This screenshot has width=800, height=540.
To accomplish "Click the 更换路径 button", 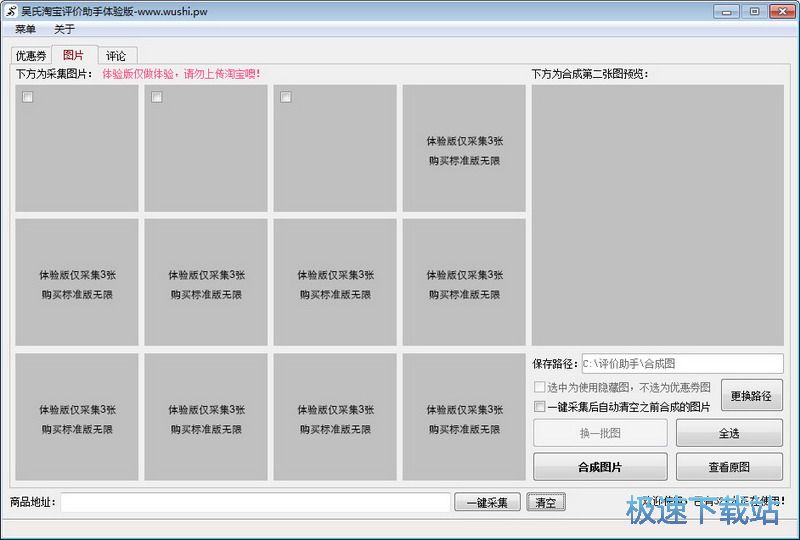I will (751, 396).
